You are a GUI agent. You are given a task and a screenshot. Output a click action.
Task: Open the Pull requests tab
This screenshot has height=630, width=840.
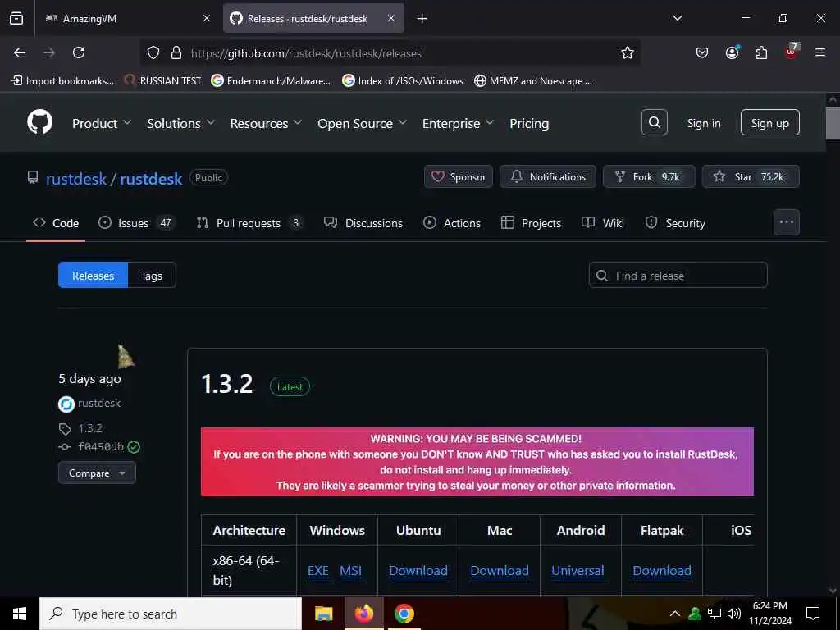pos(249,223)
